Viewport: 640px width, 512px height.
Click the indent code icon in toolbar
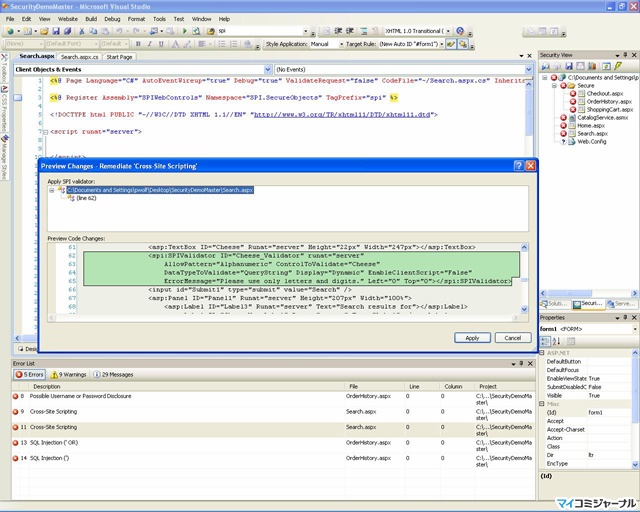(350, 31)
